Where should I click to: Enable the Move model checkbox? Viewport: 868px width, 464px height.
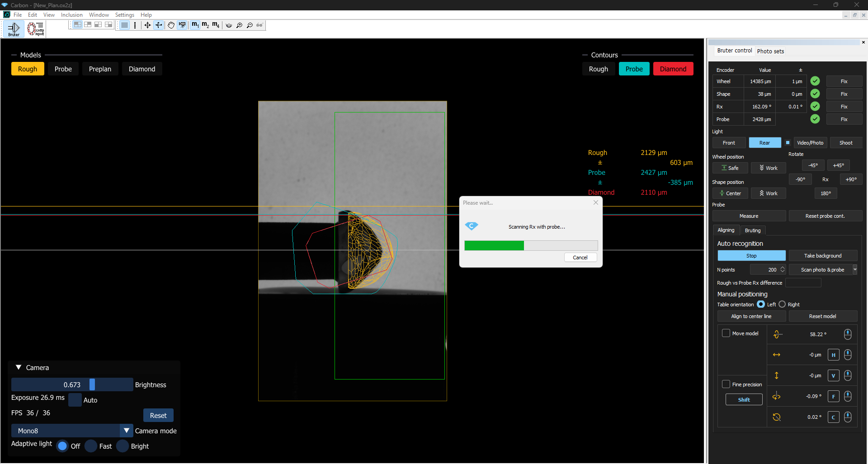point(726,333)
